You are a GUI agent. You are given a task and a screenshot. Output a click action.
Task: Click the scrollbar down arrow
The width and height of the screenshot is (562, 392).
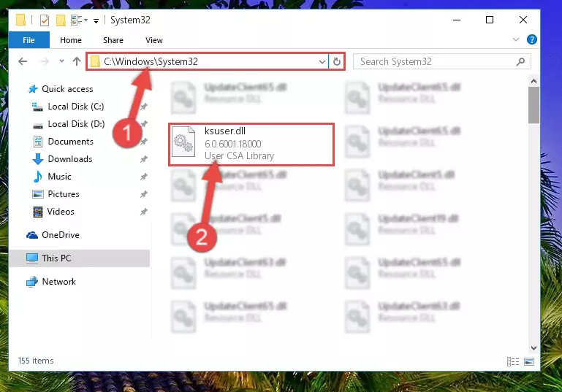533,348
